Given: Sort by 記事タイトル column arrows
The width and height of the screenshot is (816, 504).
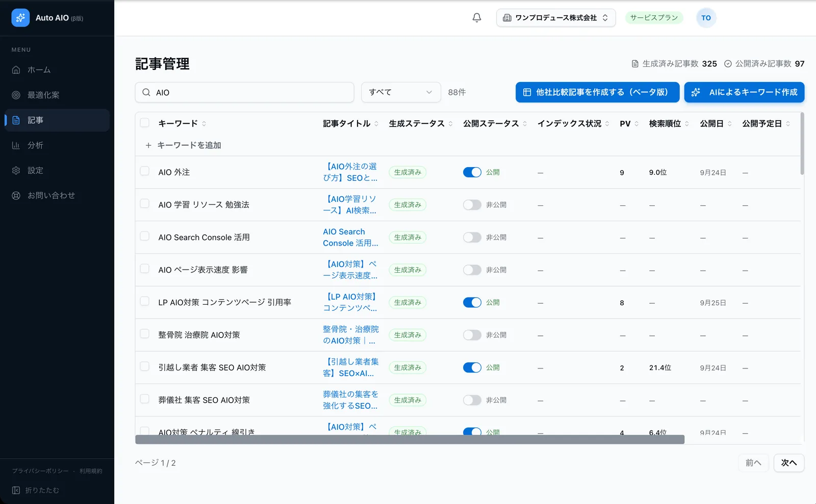Looking at the screenshot, I should pos(376,124).
